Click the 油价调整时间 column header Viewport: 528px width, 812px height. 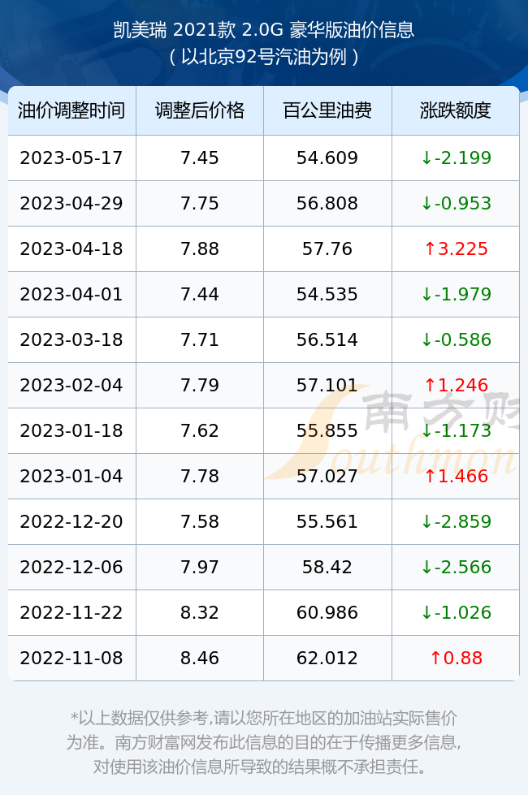point(71,110)
